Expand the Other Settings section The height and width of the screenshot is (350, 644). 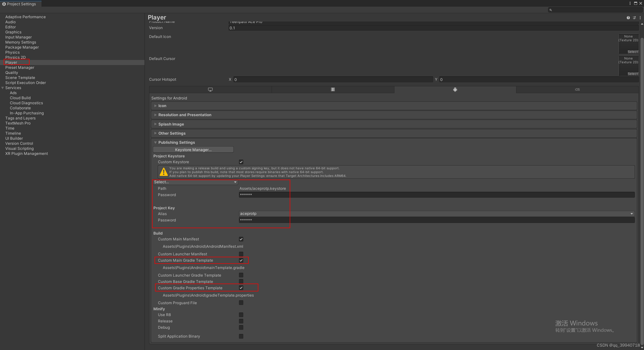(x=172, y=133)
